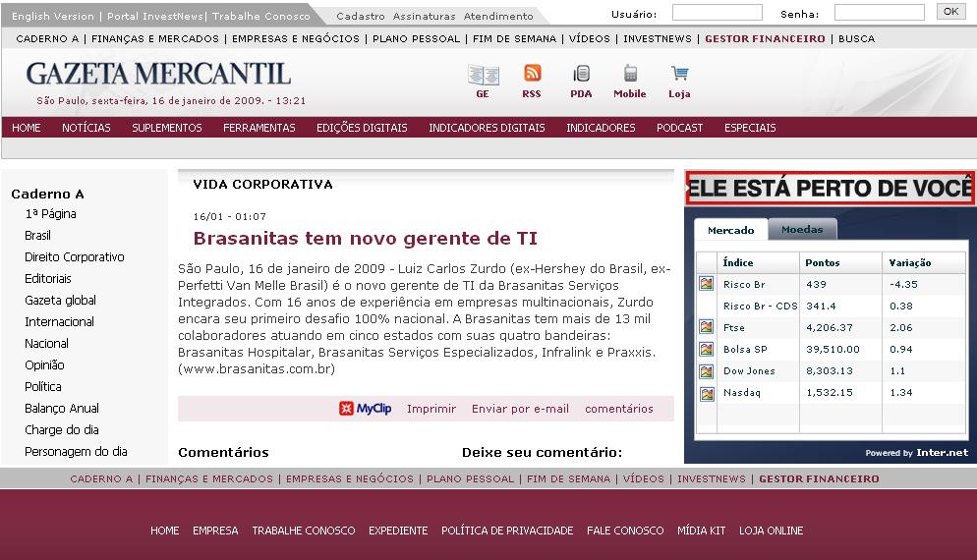Switch to the Moedas tab
Viewport: 977px width, 560px height.
pos(802,230)
